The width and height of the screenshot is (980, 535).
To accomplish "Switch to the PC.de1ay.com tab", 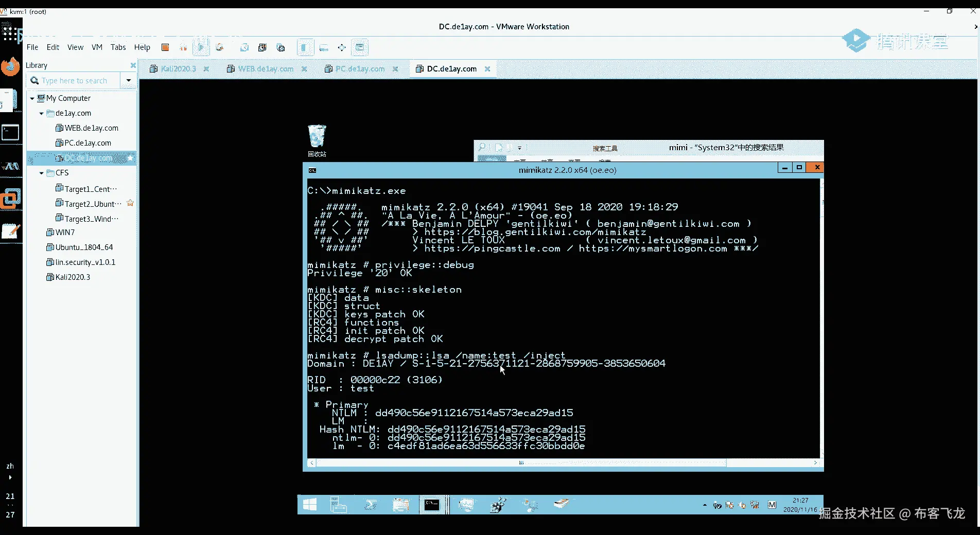I will pos(360,69).
